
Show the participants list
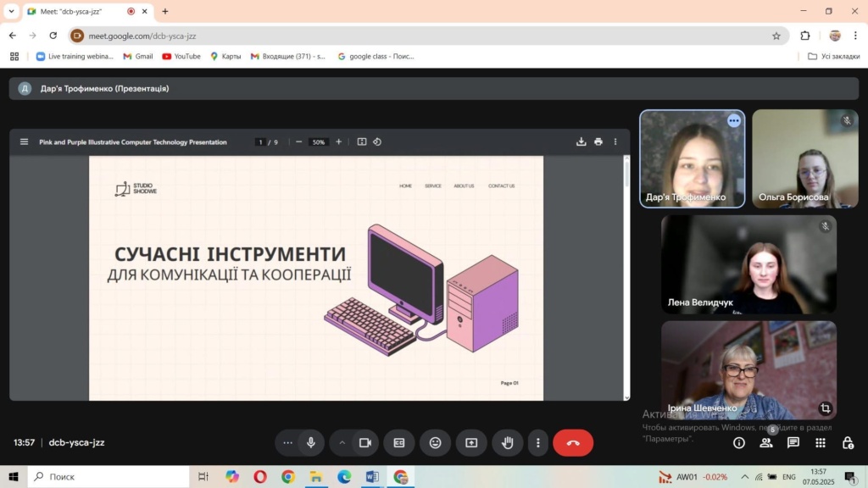point(766,442)
